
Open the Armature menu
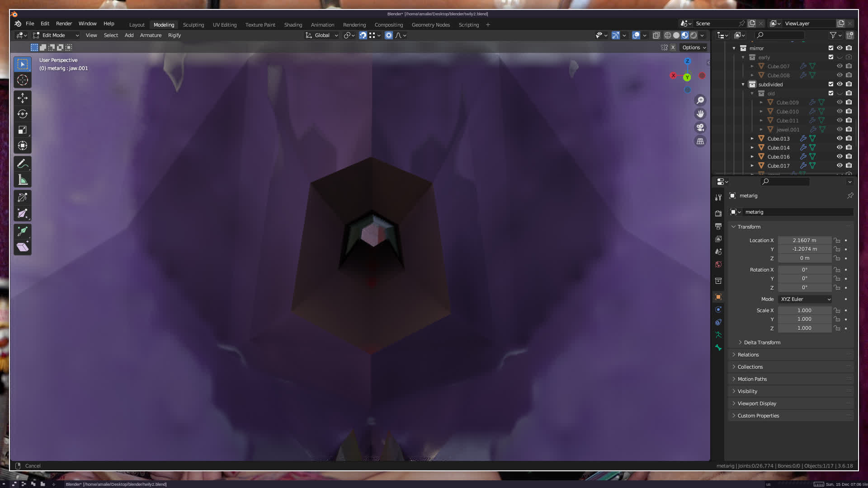click(151, 35)
